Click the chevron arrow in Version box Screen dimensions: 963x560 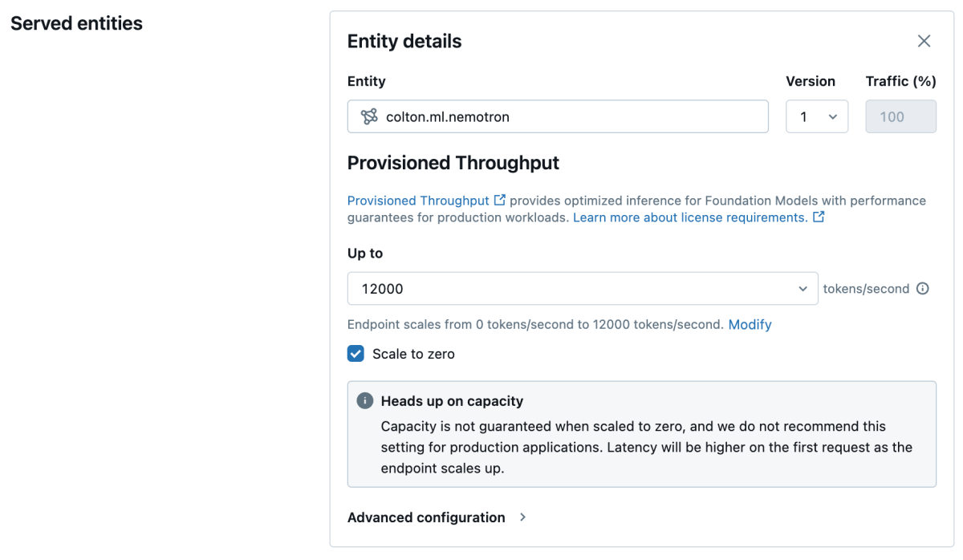[833, 117]
